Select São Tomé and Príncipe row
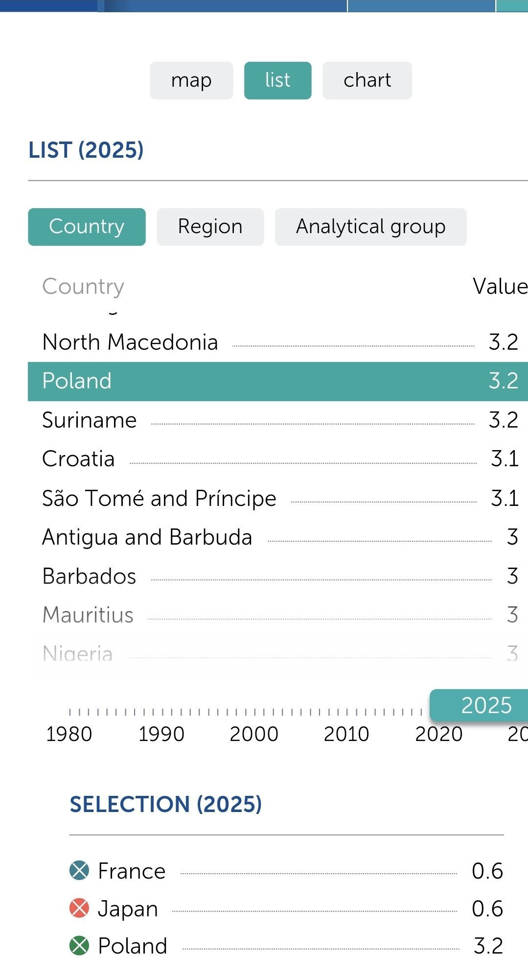528x980 pixels. click(x=159, y=499)
